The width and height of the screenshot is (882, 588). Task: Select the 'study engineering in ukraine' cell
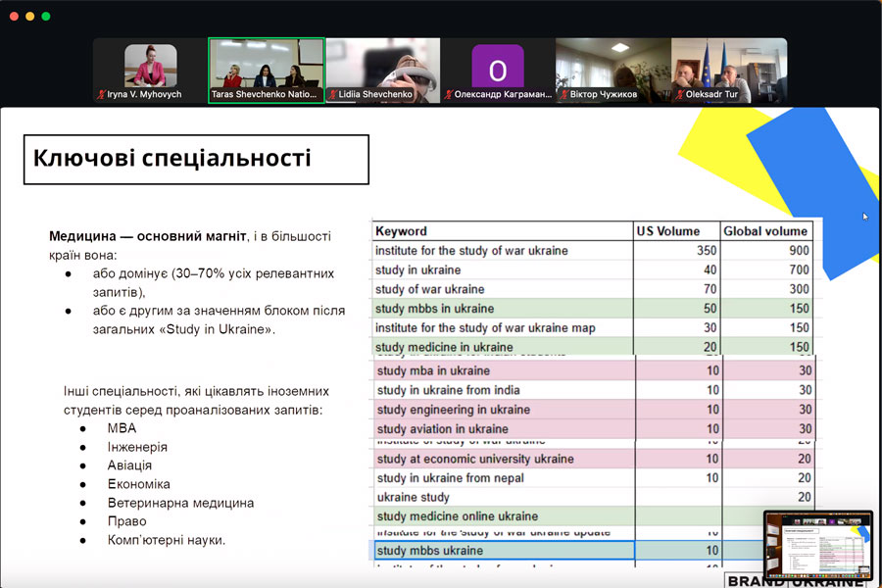pyautogui.click(x=505, y=409)
